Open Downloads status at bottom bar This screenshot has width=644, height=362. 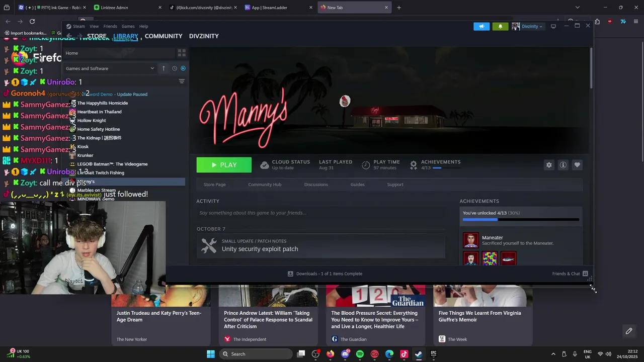coord(325,274)
